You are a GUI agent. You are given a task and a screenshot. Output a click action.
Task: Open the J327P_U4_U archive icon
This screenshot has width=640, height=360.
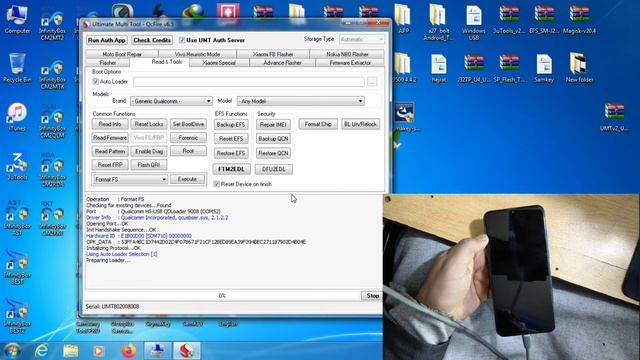(474, 68)
